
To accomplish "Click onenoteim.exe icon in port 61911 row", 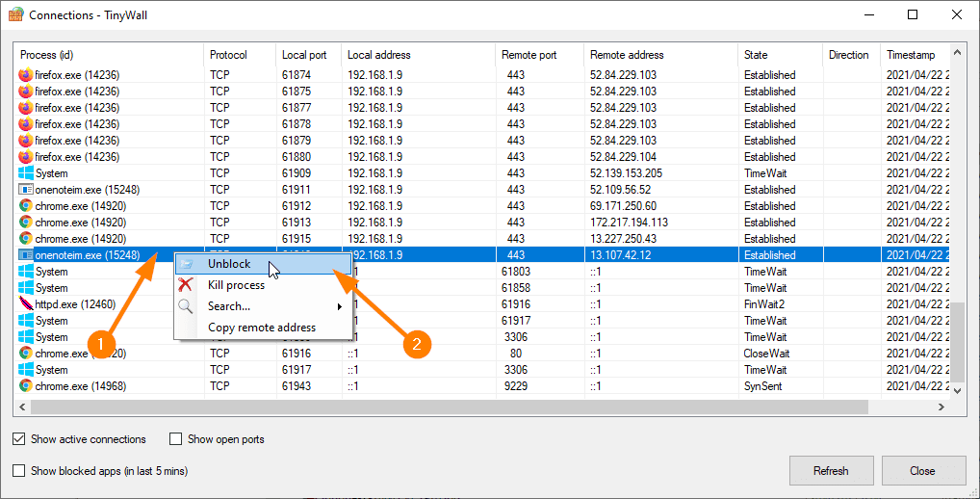I will coord(26,190).
